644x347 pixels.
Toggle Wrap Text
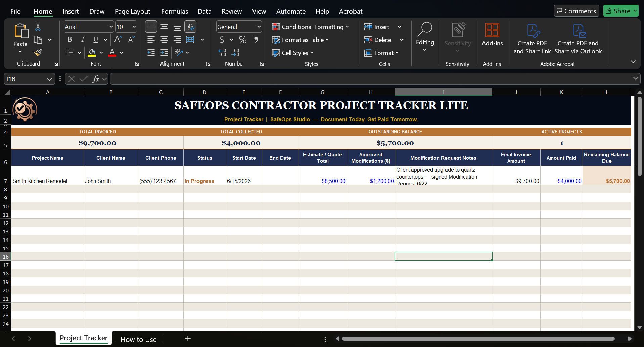[190, 27]
